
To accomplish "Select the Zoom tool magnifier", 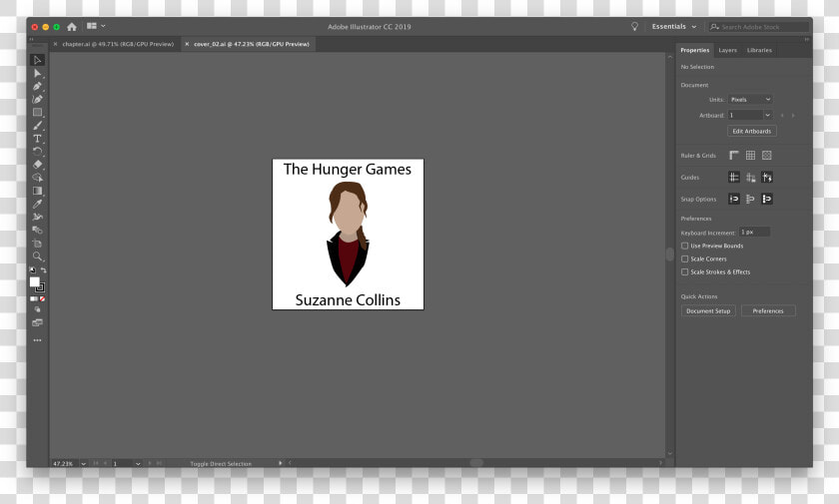I will (37, 256).
